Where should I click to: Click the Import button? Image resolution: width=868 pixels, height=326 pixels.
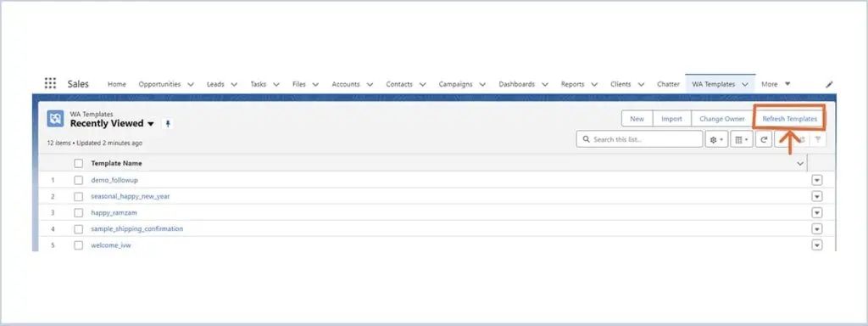pyautogui.click(x=671, y=119)
